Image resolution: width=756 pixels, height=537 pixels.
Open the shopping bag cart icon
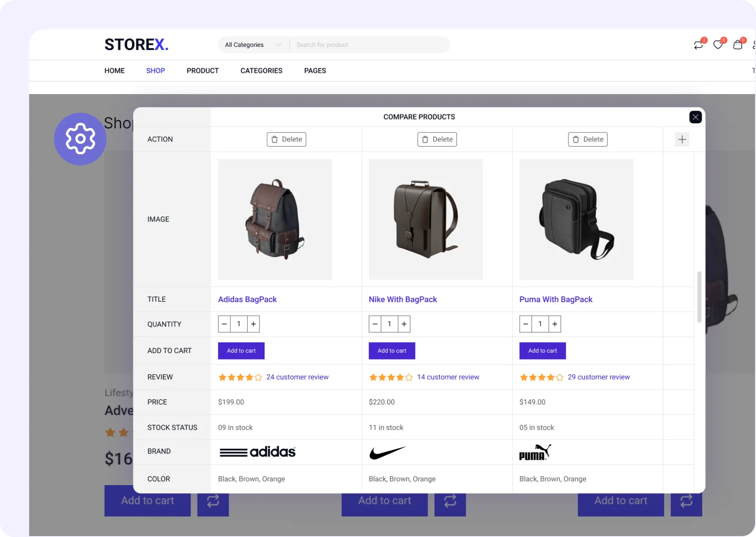(738, 45)
